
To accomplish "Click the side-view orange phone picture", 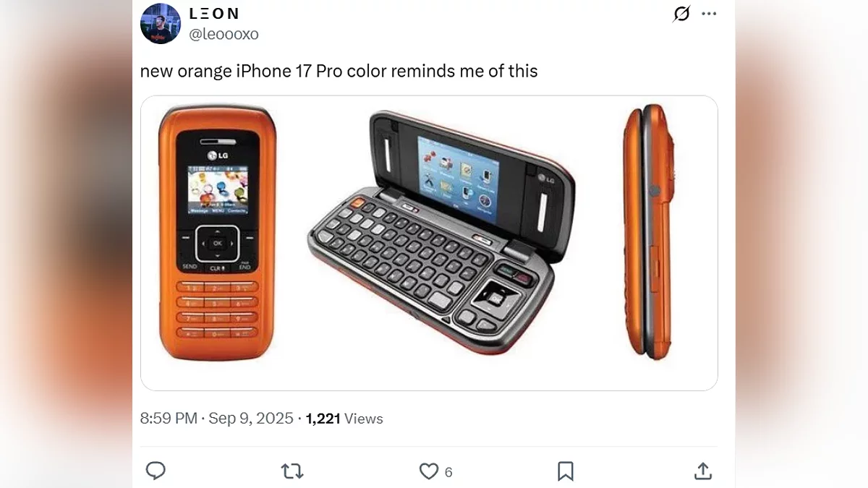I will point(649,232).
